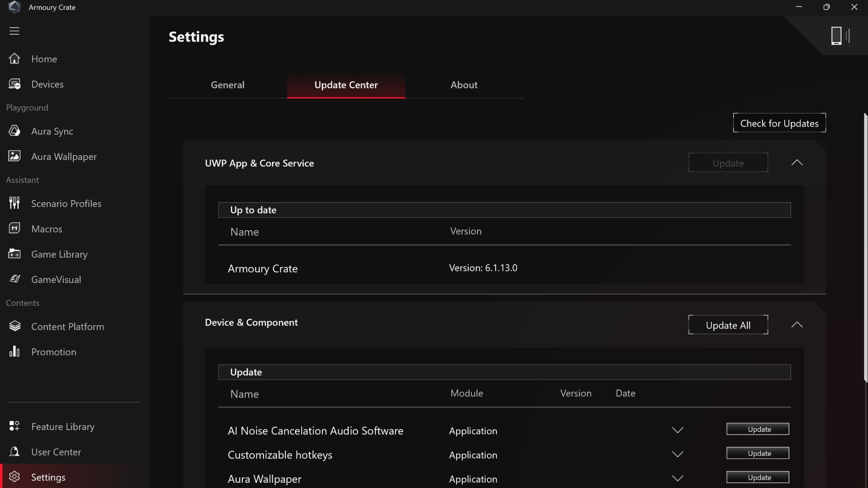Open Macros in the sidebar
Image resolution: width=868 pixels, height=488 pixels.
point(46,229)
